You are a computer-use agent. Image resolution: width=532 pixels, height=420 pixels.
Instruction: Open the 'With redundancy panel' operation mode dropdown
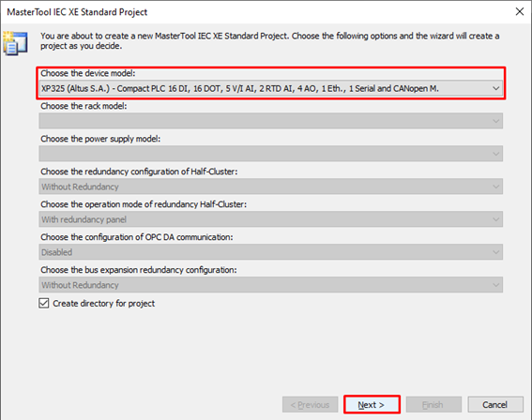point(271,219)
